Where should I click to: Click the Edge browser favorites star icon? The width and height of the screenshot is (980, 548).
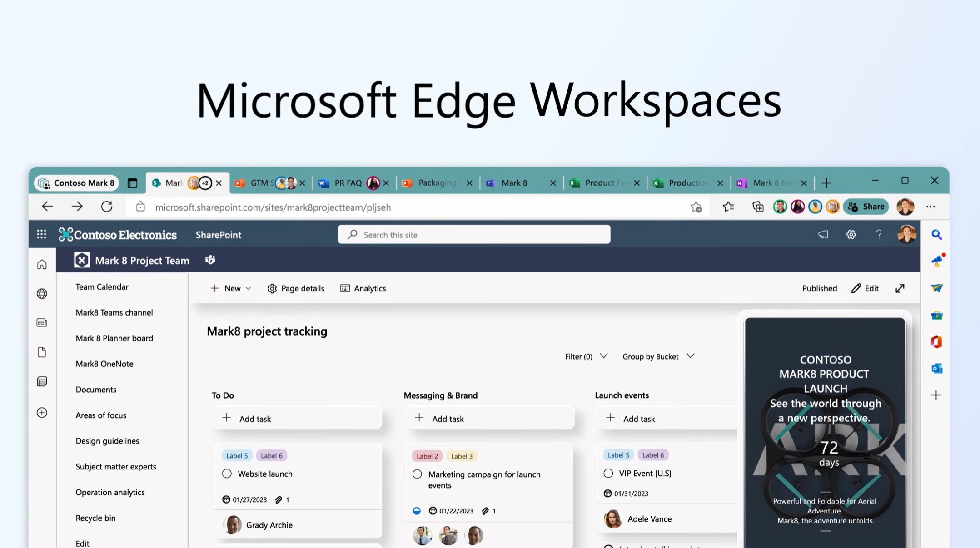pyautogui.click(x=696, y=207)
